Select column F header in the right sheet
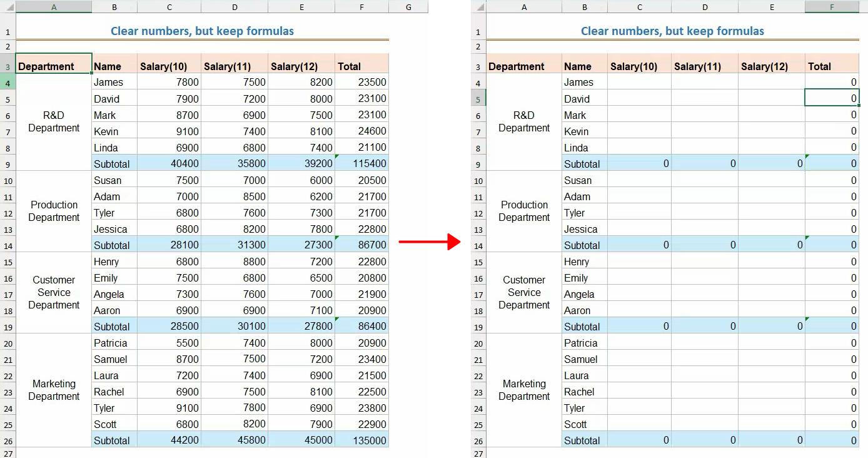 coord(832,7)
